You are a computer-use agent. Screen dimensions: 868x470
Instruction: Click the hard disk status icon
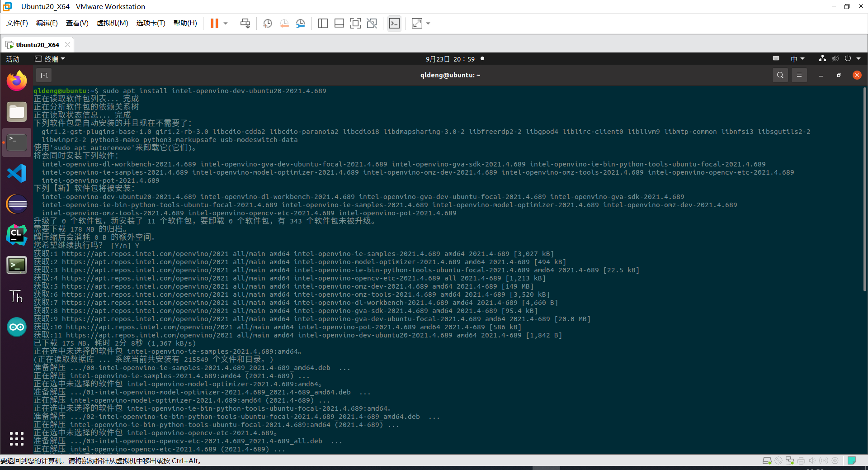coord(767,461)
